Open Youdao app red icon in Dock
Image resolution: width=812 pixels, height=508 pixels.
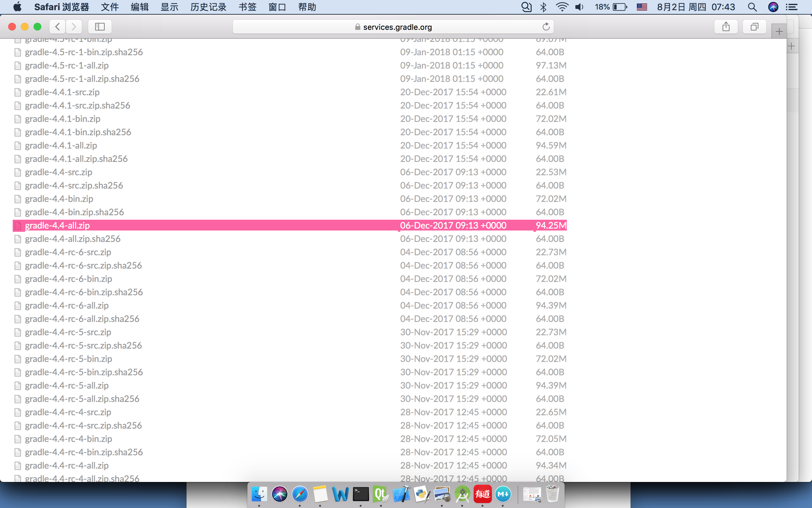[482, 494]
